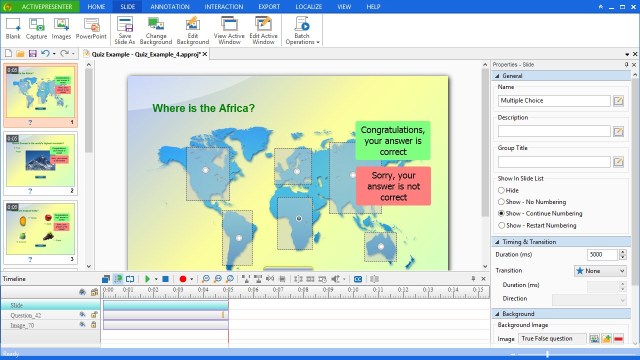Collapse the Timing & Transition section
Image resolution: width=640 pixels, height=360 pixels.
[497, 242]
